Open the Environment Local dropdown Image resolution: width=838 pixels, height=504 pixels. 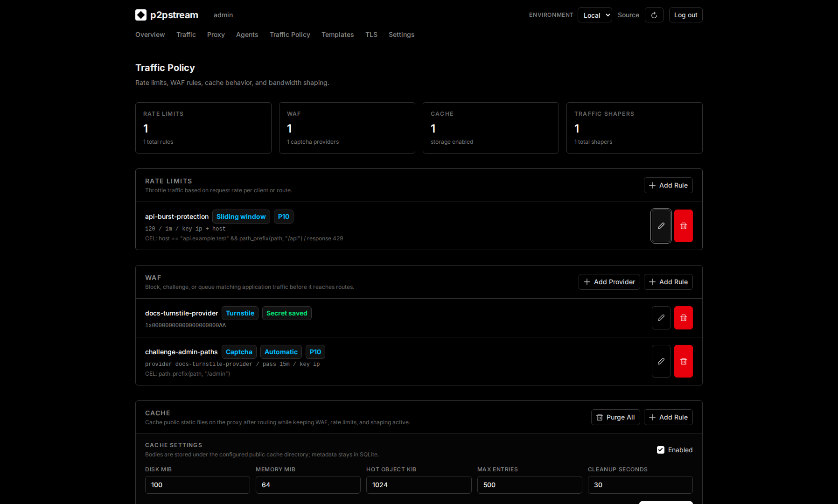click(x=595, y=15)
